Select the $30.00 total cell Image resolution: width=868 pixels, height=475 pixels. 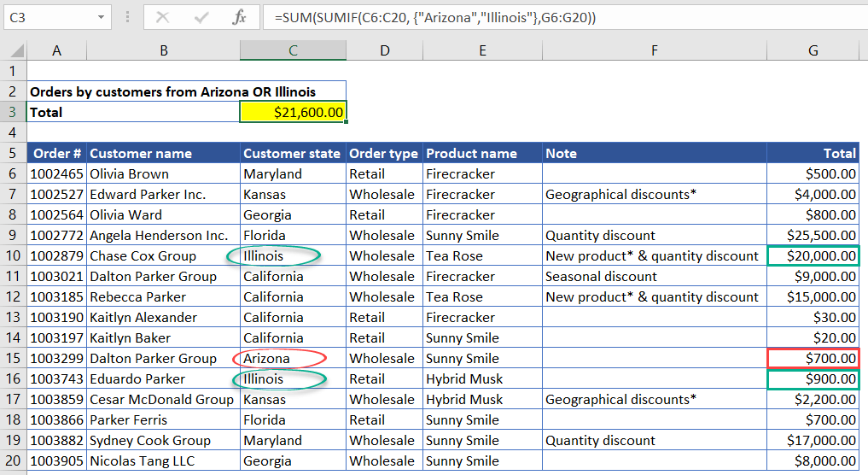pos(813,318)
